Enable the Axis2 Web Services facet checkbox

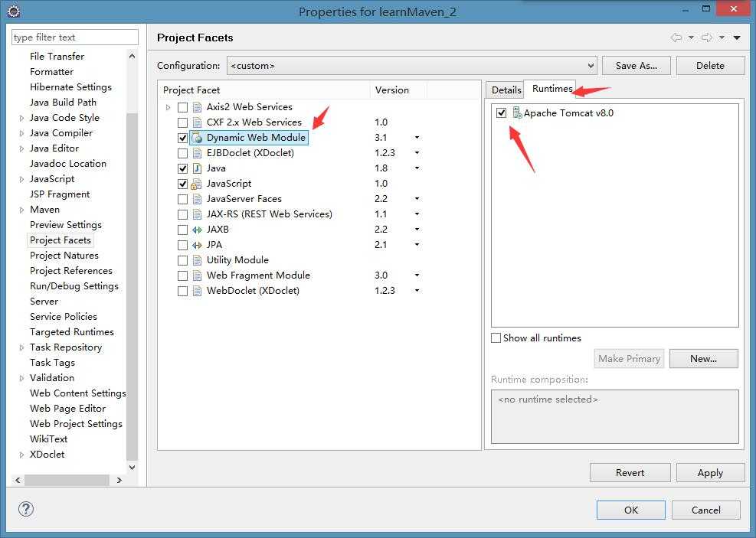point(183,107)
